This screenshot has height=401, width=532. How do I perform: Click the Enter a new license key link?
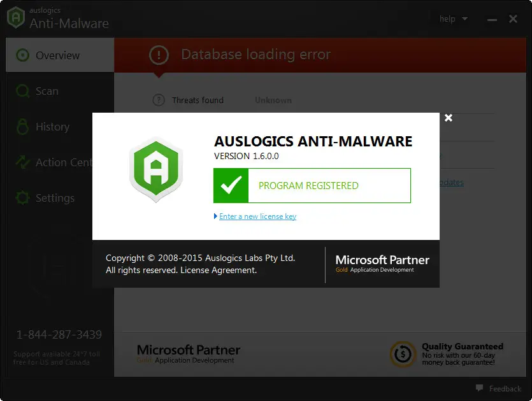tap(257, 216)
